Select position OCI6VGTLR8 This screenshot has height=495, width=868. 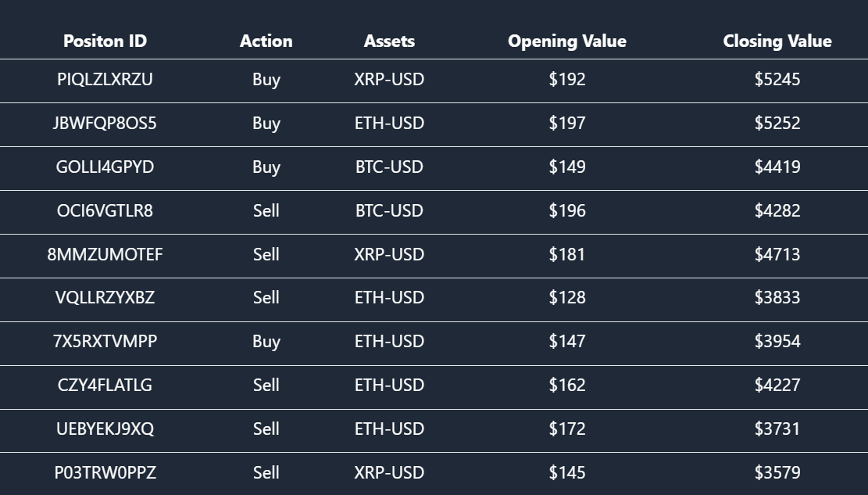click(x=105, y=211)
